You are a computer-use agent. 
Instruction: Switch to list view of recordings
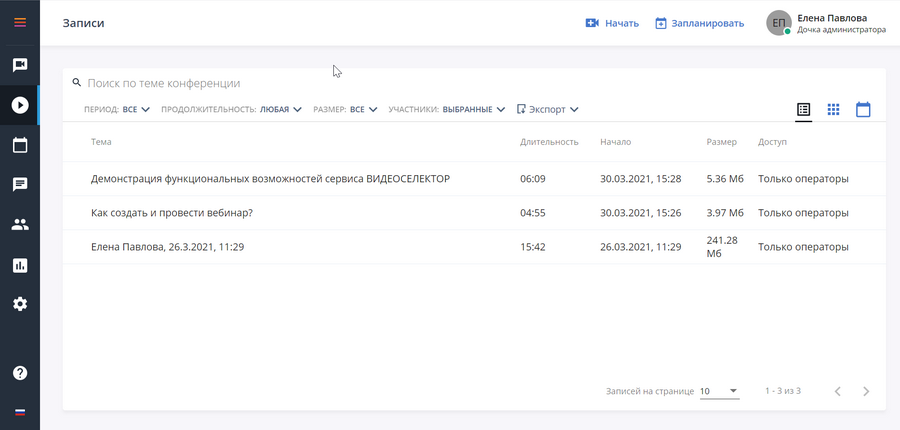[804, 109]
